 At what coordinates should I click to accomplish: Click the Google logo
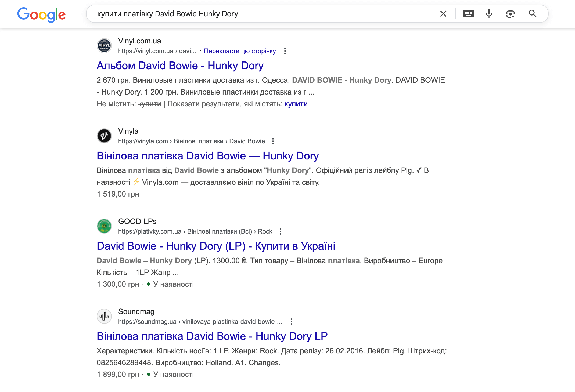point(41,14)
